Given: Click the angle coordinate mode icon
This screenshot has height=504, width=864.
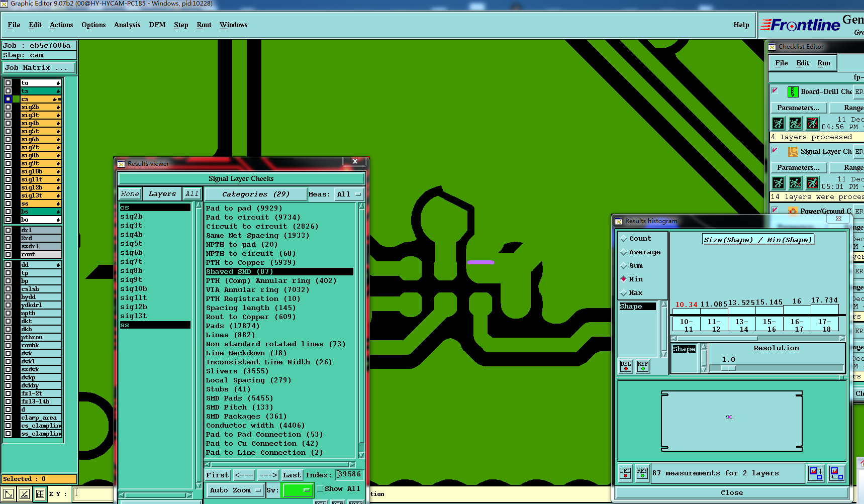Looking at the screenshot, I should [24, 494].
